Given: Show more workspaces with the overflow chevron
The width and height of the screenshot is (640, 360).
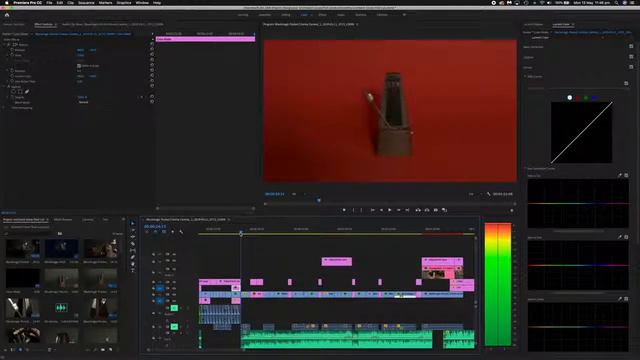Looking at the screenshot, I should coord(404,15).
